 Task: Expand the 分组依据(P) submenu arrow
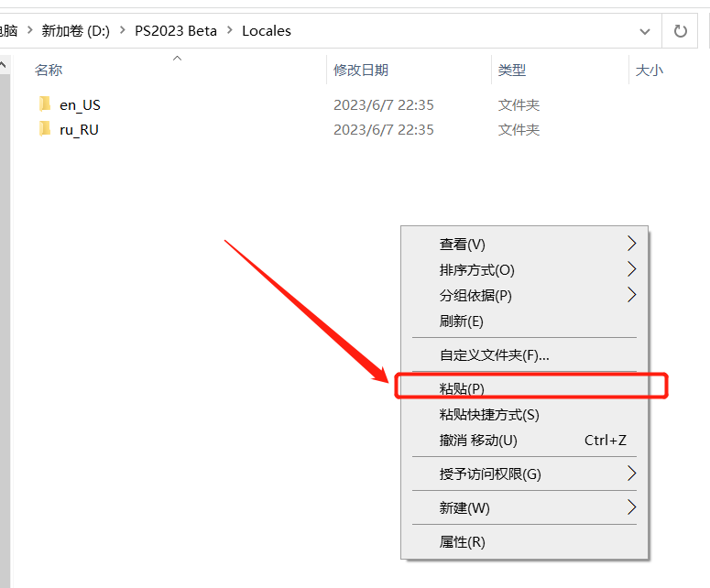tap(631, 295)
